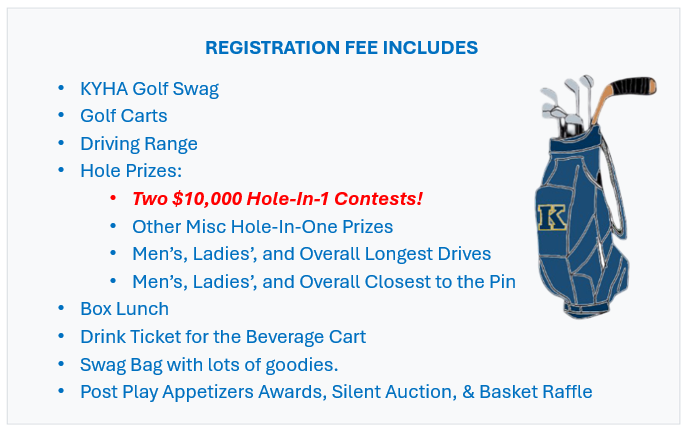Image resolution: width=689 pixels, height=431 pixels.
Task: Click the Hole Prizes label
Action: (131, 171)
